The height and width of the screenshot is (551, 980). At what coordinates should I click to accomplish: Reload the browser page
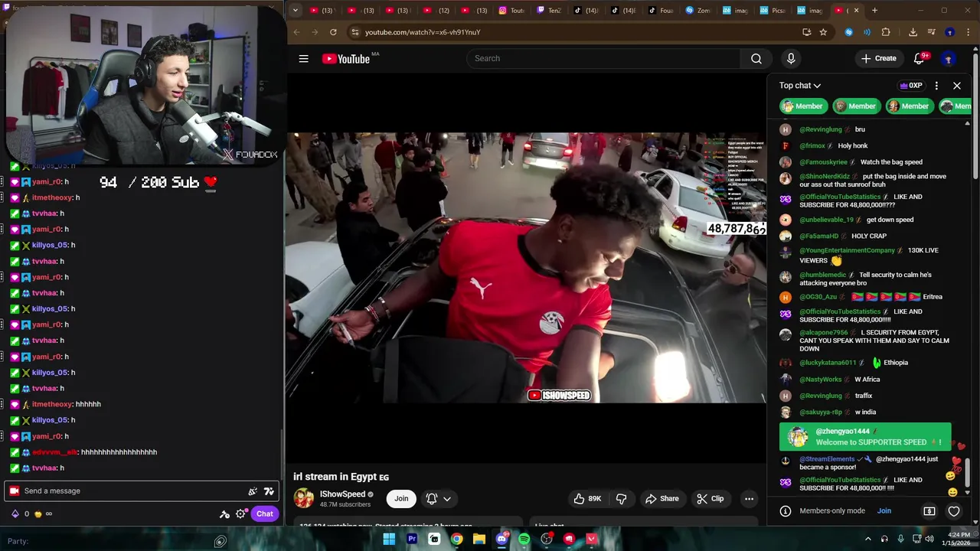point(333,32)
